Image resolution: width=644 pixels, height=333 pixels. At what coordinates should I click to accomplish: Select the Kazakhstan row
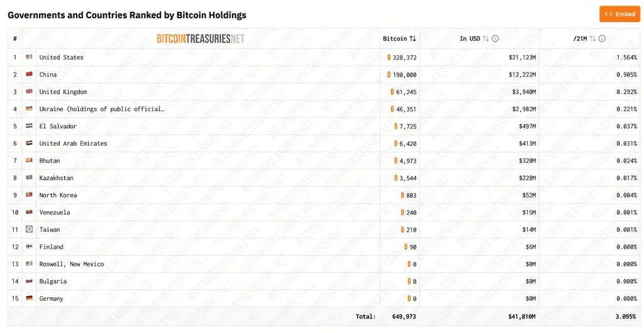point(324,178)
